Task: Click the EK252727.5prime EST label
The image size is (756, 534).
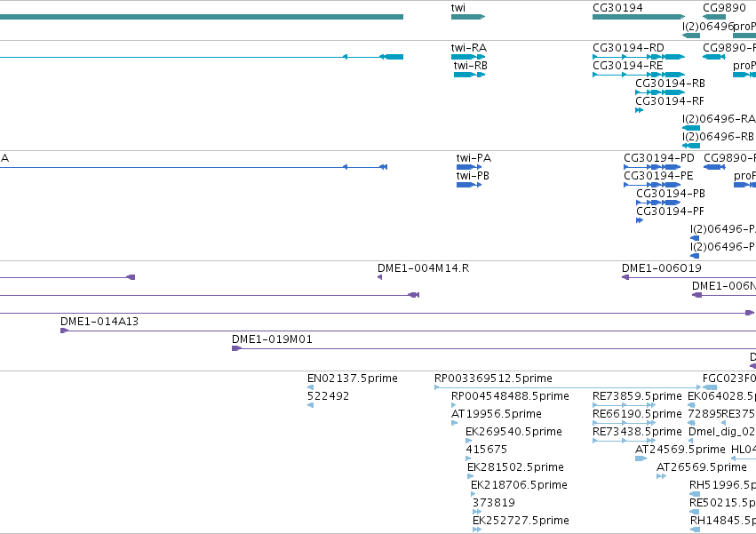Action: [x=521, y=521]
